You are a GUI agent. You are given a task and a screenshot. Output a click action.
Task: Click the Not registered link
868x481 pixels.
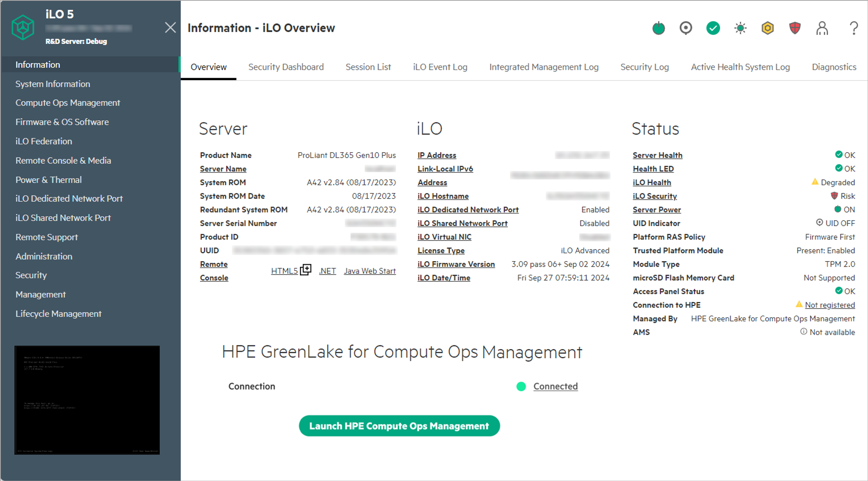coord(830,305)
